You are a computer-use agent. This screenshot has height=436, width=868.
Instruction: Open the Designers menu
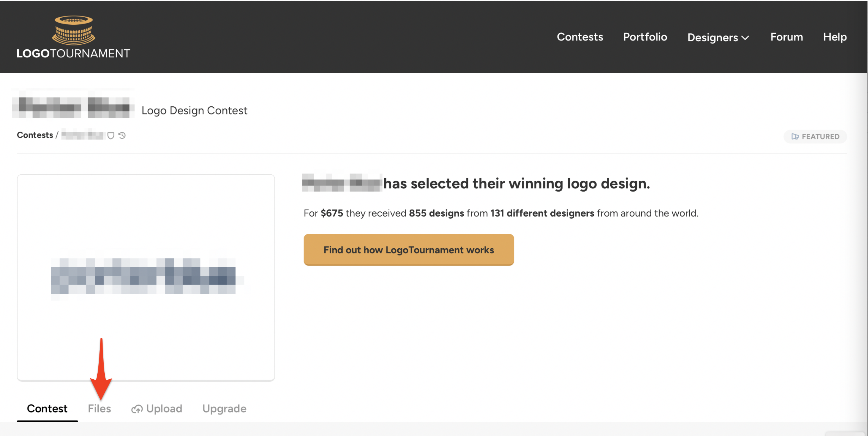(713, 37)
